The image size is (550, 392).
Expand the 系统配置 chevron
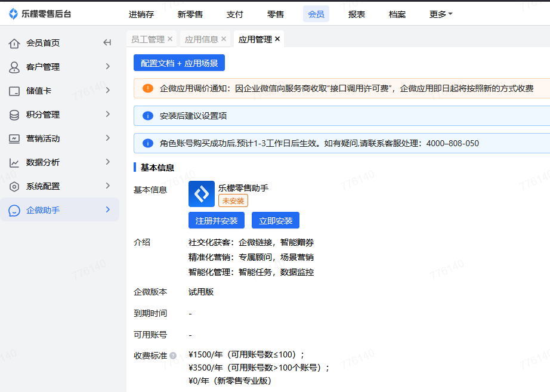[108, 186]
